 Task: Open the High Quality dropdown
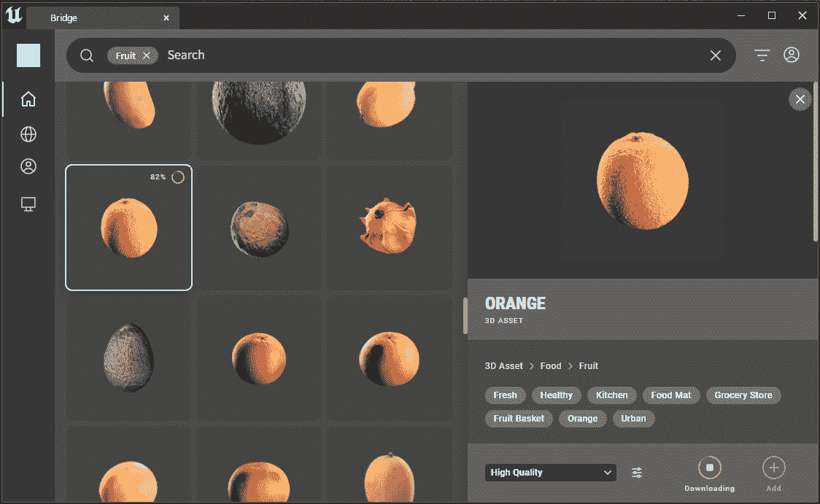coord(550,472)
